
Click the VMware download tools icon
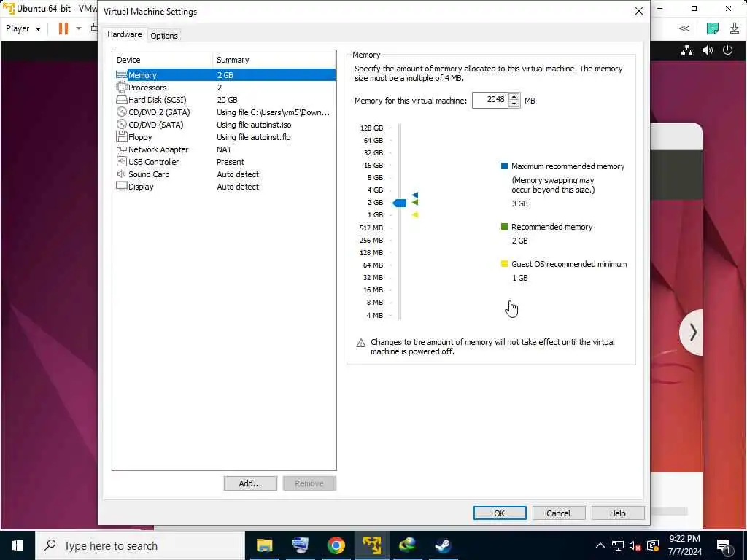734,28
